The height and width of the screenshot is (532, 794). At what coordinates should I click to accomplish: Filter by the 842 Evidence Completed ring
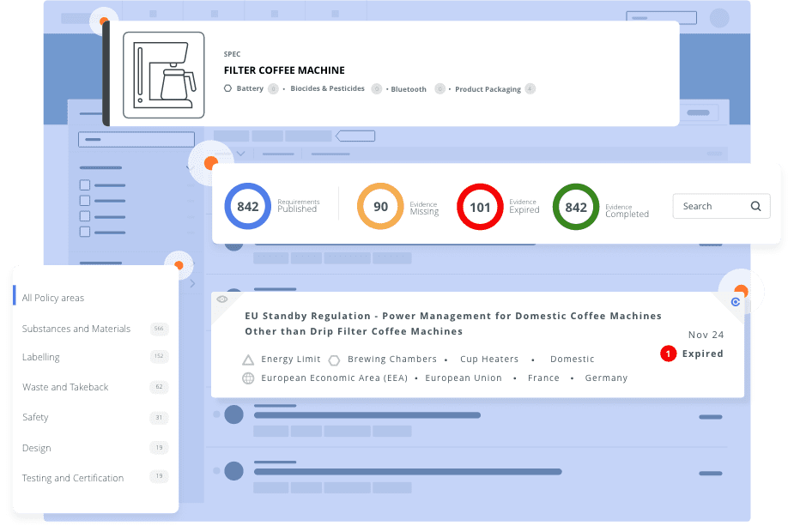(x=576, y=207)
